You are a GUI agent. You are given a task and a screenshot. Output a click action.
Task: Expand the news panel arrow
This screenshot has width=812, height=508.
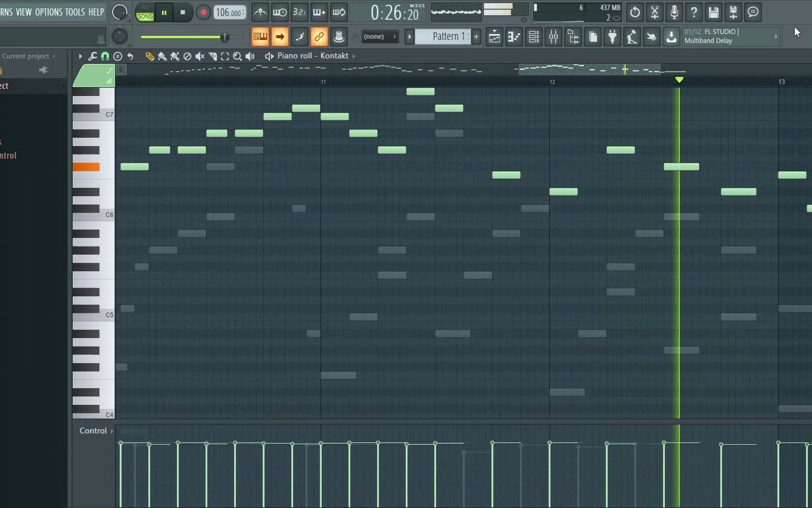point(776,37)
